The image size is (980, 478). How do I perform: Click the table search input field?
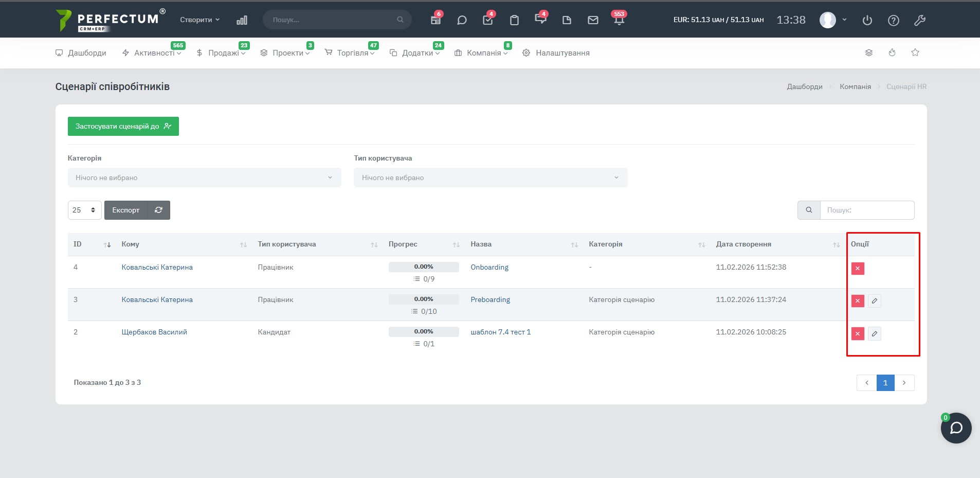866,210
